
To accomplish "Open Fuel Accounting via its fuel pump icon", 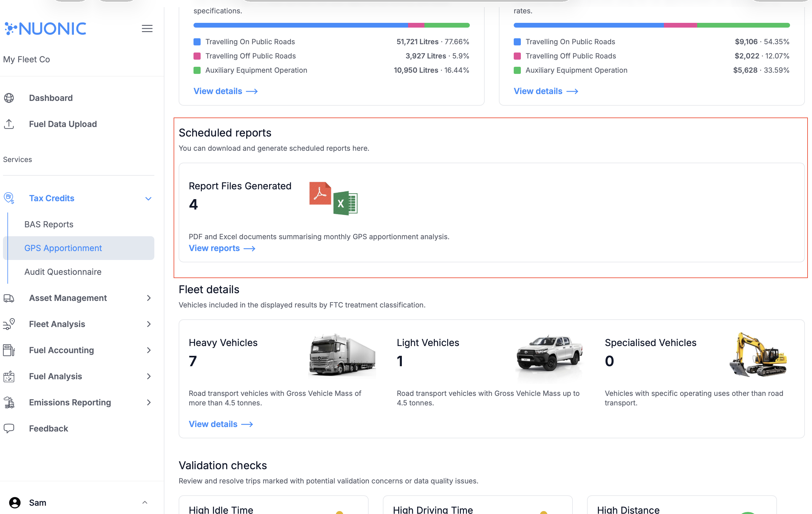I will point(9,350).
